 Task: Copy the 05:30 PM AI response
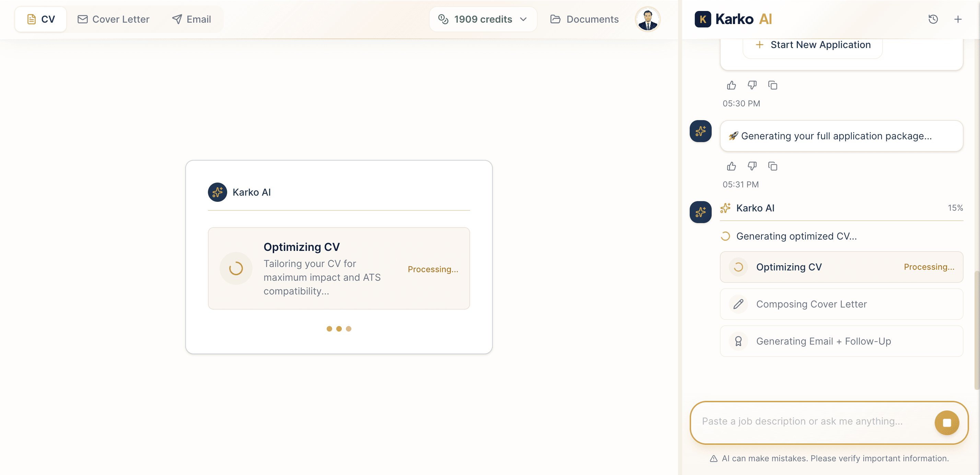coord(773,85)
